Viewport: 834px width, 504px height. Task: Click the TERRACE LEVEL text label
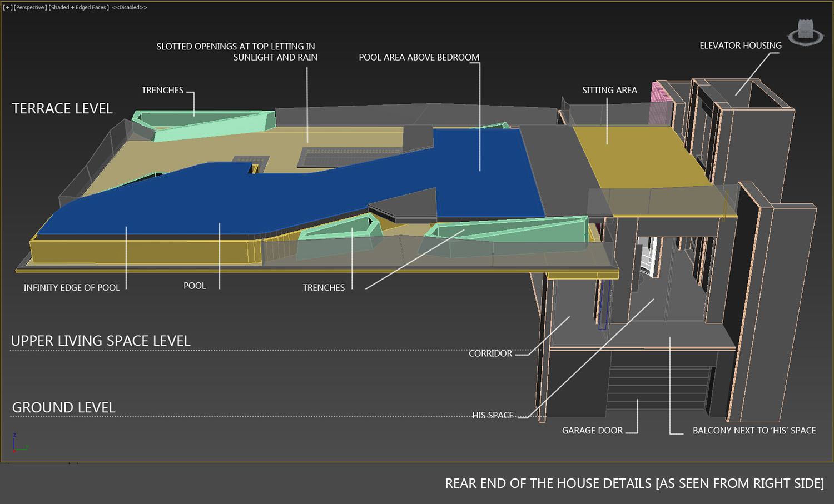62,108
